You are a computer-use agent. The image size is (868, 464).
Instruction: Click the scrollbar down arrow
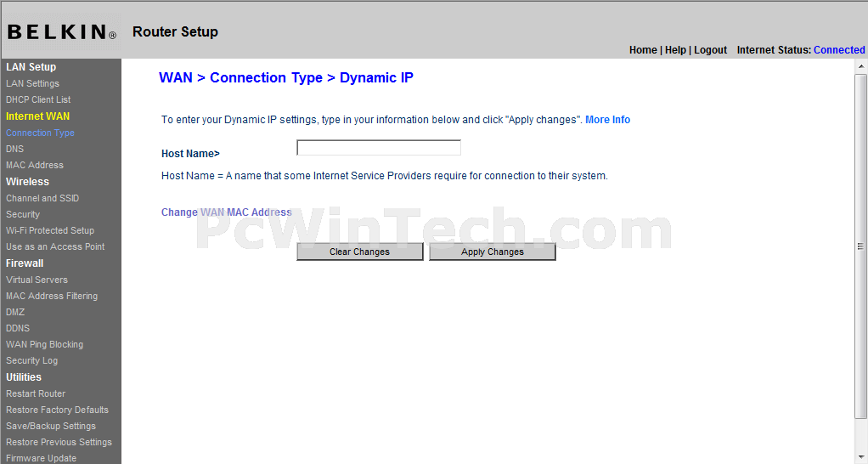(861, 457)
